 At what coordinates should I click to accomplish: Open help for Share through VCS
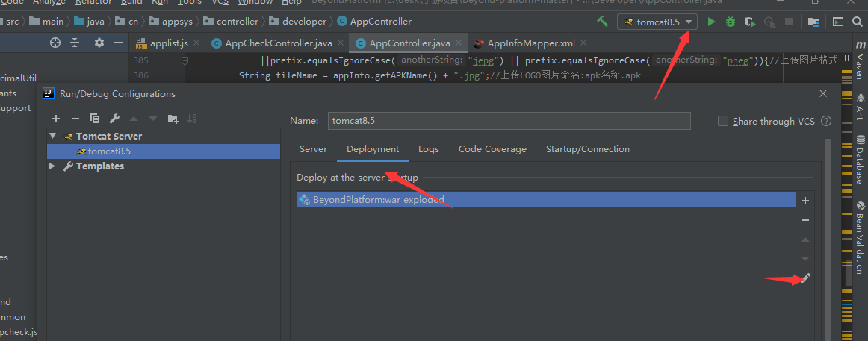(826, 121)
